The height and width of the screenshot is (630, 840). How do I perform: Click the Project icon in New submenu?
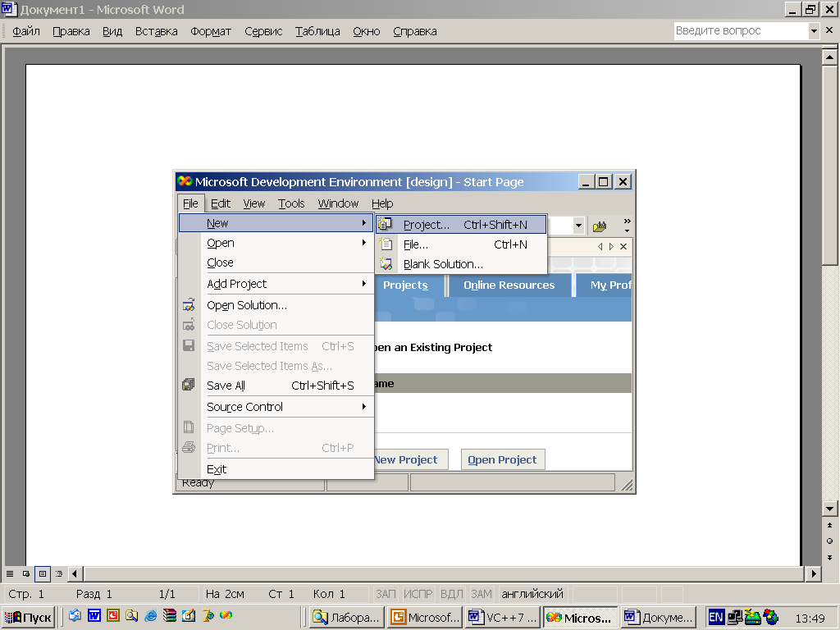[x=386, y=224]
